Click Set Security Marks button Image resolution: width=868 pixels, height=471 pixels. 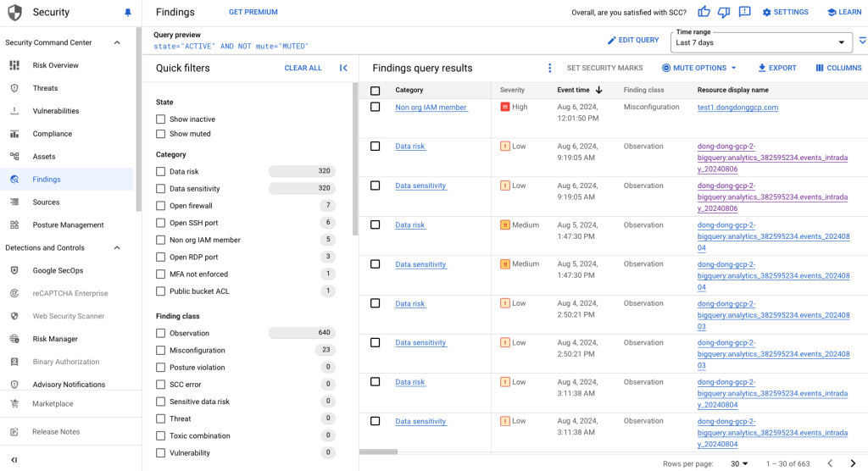(604, 68)
